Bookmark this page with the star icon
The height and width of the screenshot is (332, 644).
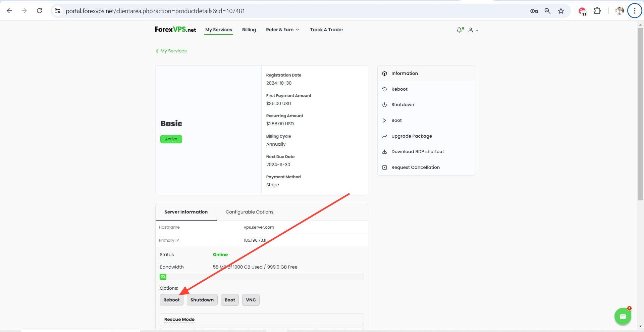[x=561, y=11]
